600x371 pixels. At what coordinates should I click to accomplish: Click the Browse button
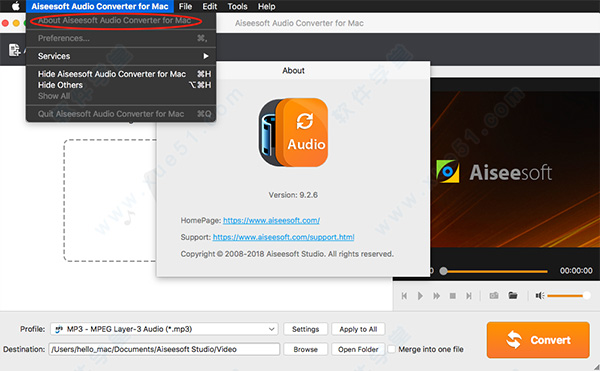click(305, 349)
